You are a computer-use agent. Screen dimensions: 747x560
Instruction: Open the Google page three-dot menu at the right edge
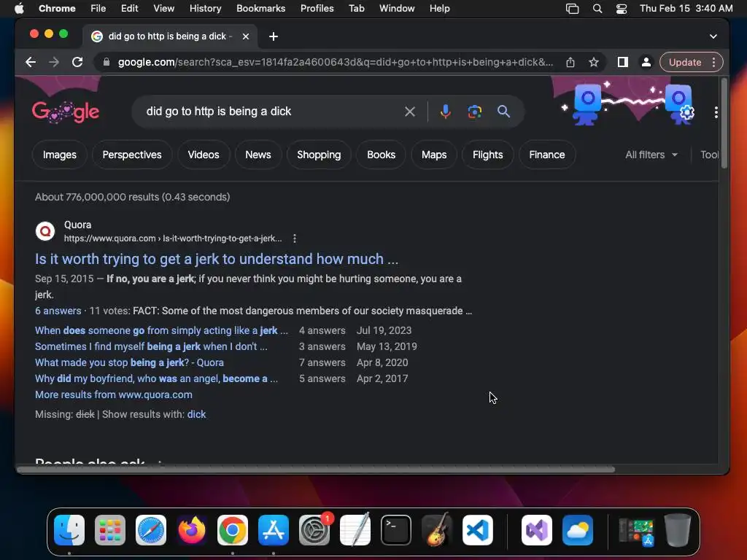716,112
